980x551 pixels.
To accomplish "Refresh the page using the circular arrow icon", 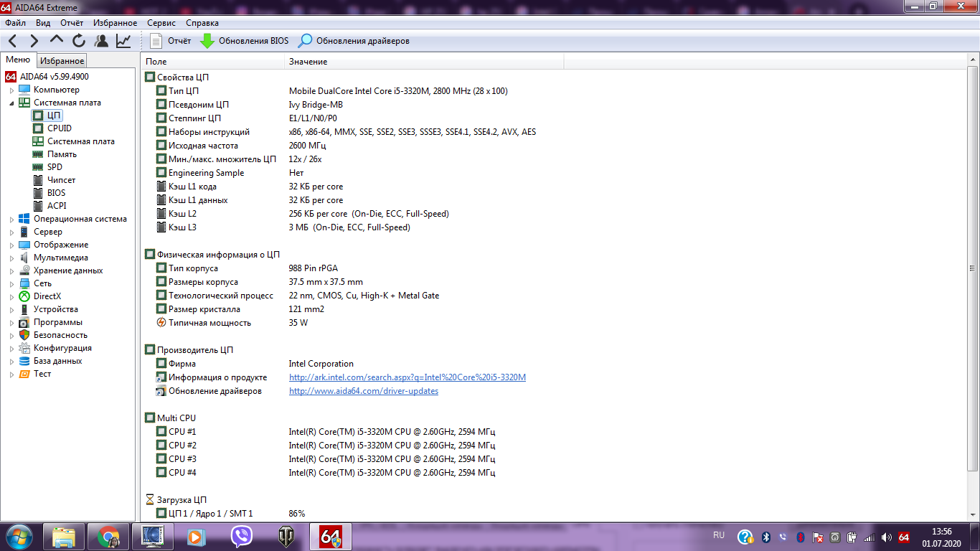I will click(x=79, y=41).
